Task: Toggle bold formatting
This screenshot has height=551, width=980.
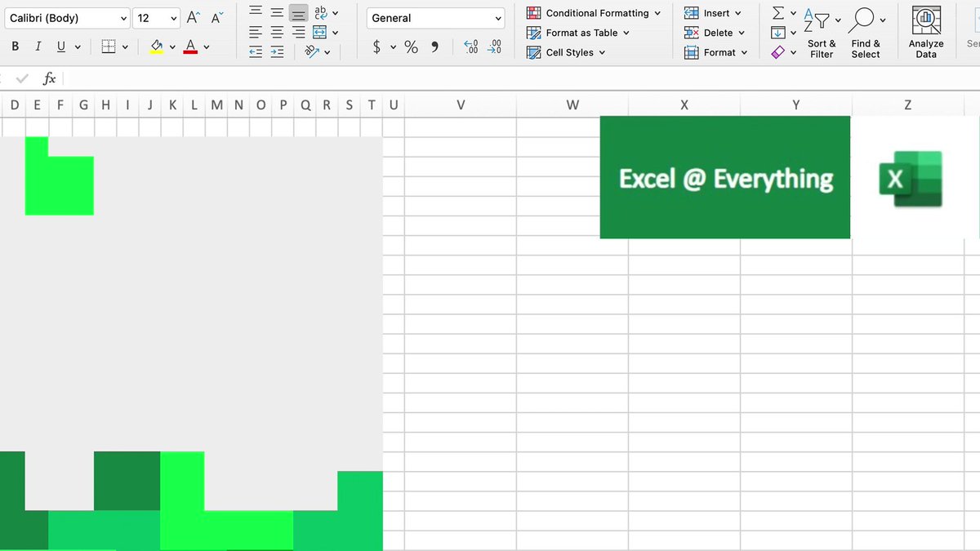Action: click(16, 47)
